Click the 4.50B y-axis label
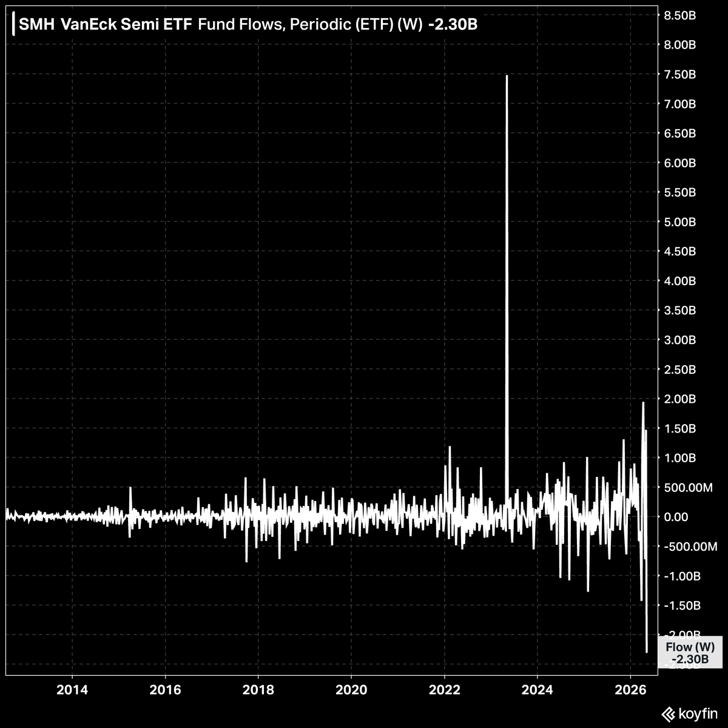Viewport: 728px width, 728px height. 681,252
